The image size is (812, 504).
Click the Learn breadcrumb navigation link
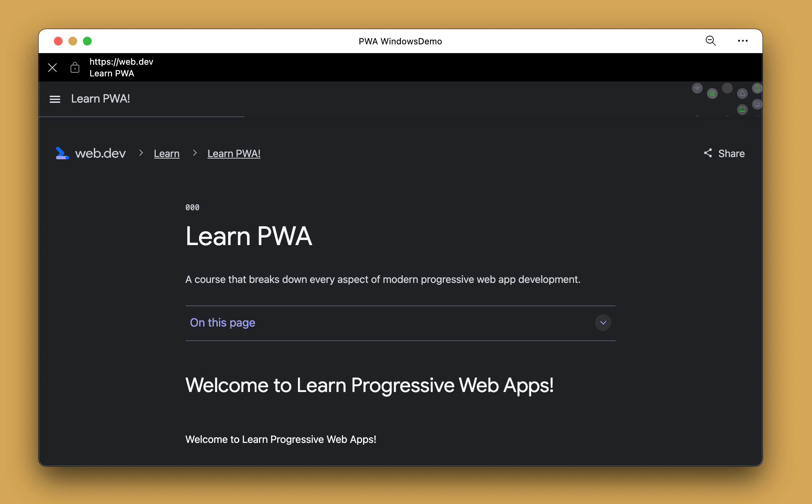tap(167, 153)
